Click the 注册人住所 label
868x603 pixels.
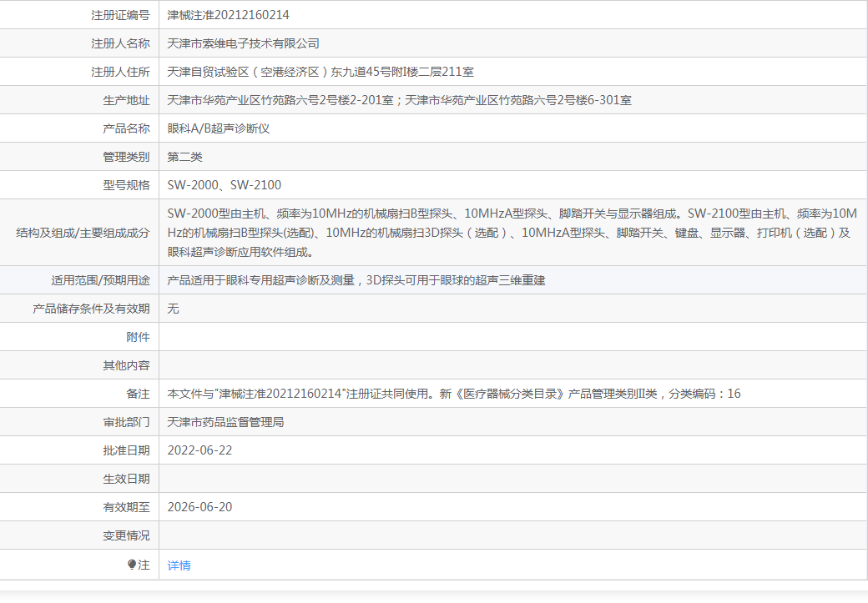[x=120, y=72]
